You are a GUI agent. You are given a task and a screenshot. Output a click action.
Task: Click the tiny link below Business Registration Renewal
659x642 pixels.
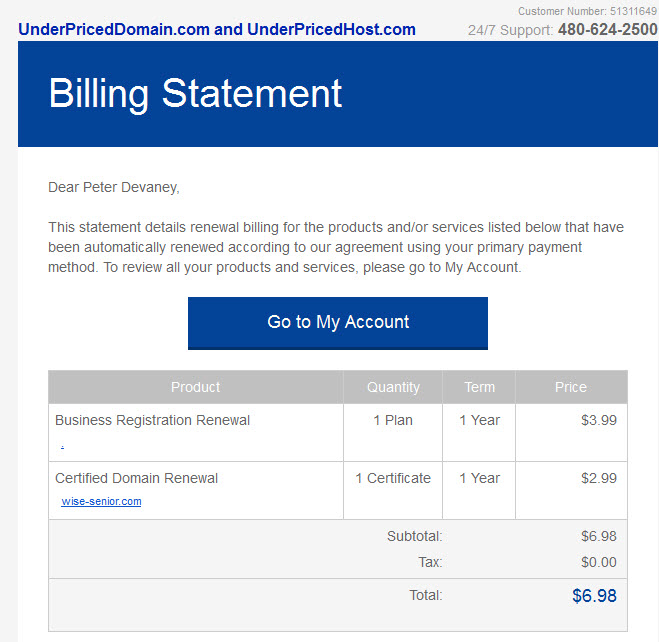[x=63, y=447]
